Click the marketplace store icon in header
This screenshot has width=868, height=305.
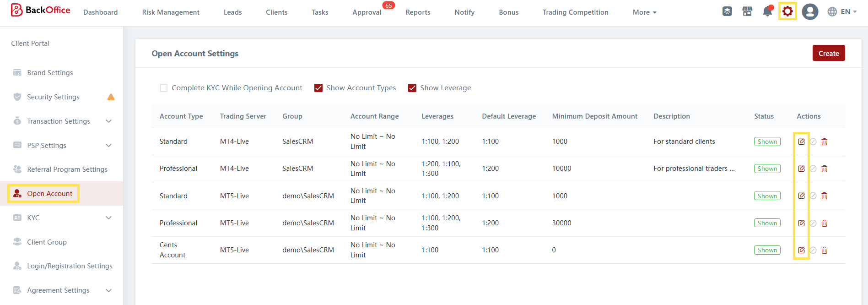(747, 11)
